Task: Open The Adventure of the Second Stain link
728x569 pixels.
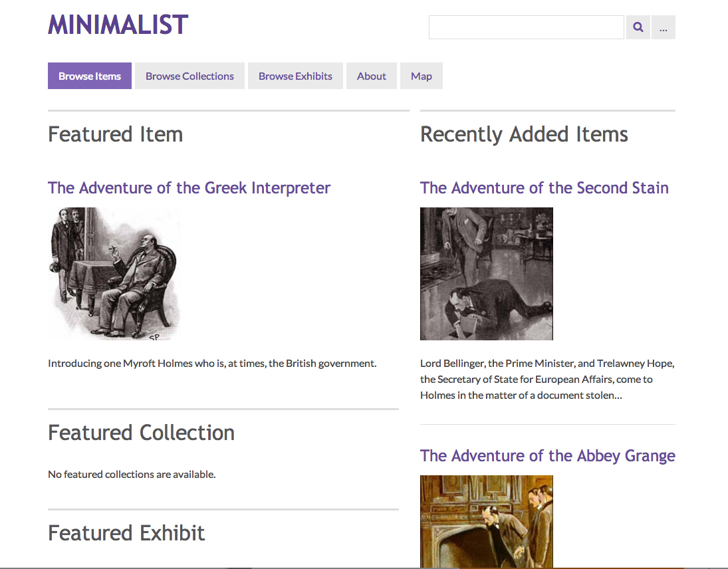Action: point(544,187)
